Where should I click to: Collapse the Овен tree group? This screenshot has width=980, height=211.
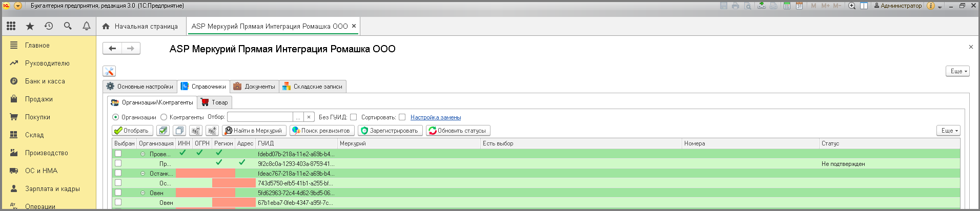(143, 193)
